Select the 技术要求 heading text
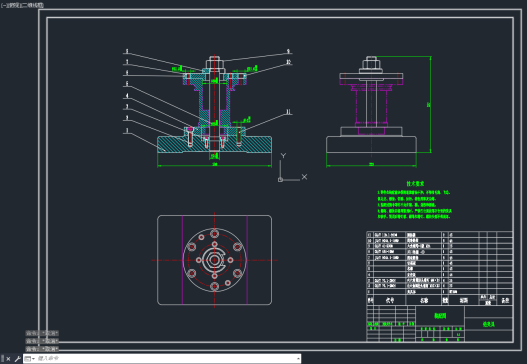The height and width of the screenshot is (364, 527). (x=415, y=184)
